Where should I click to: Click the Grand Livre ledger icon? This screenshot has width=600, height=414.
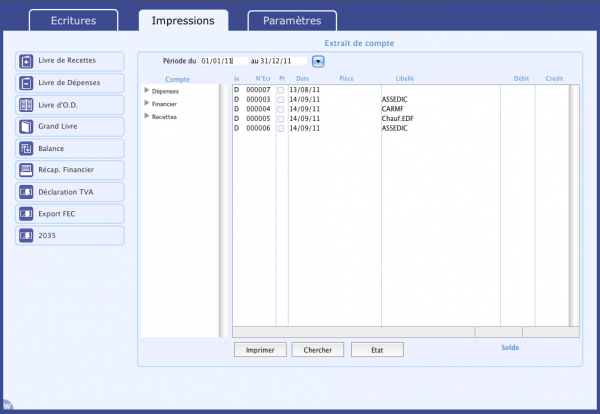[x=26, y=127]
